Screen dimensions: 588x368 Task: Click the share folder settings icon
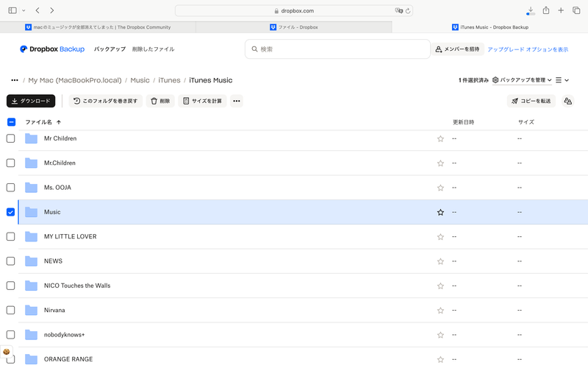click(x=567, y=101)
